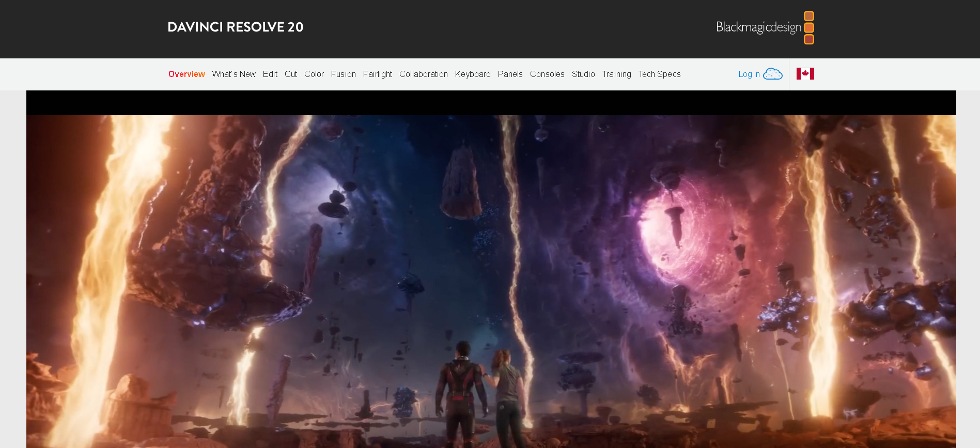This screenshot has width=980, height=448.
Task: Open the Color tab
Action: (314, 74)
